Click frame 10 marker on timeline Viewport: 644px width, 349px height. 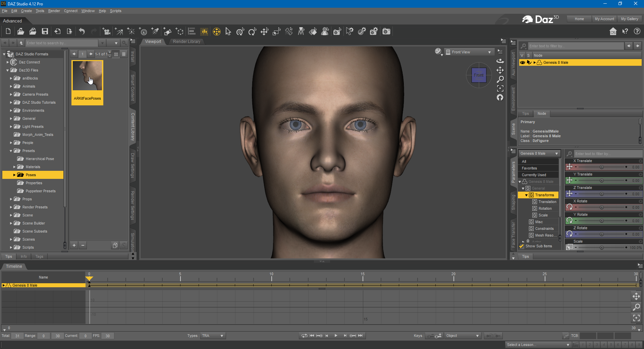pyautogui.click(x=271, y=277)
